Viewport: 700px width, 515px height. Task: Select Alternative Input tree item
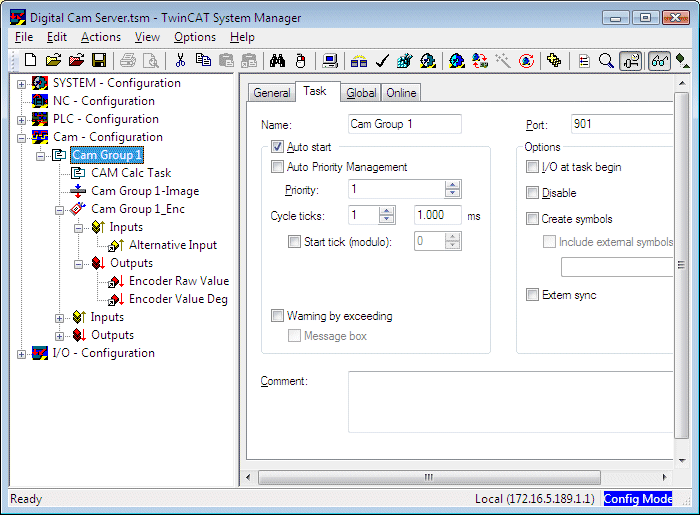[x=173, y=245]
